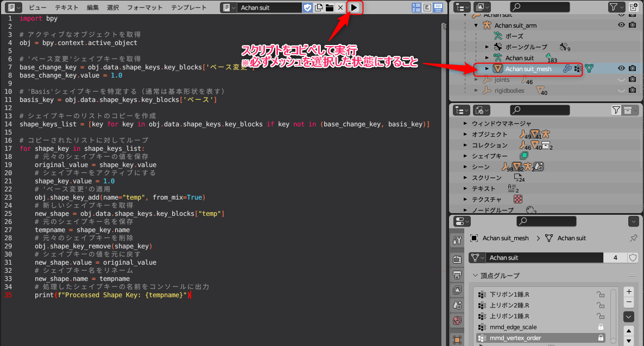Hide Achan suit_mesh in viewport
The image size is (644, 346).
[x=621, y=68]
